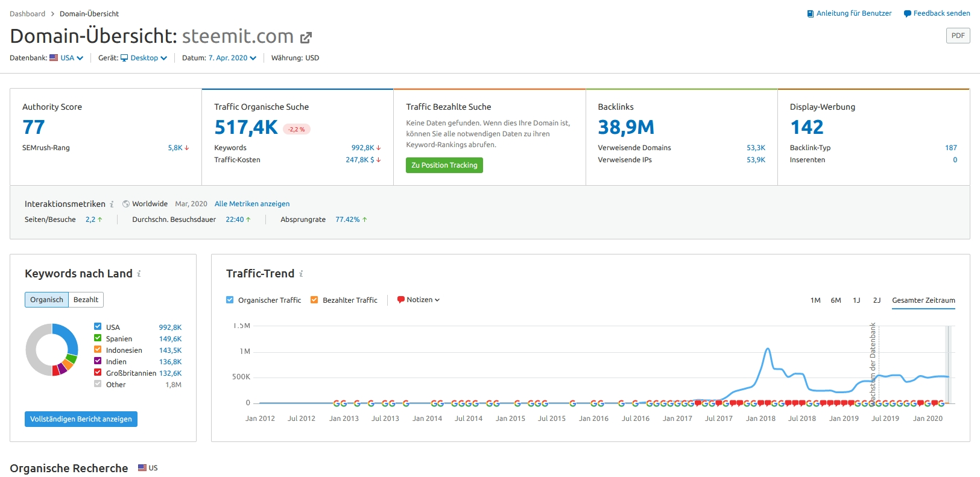The width and height of the screenshot is (980, 477).
Task: Uncheck the USA country checkbox
Action: (98, 327)
